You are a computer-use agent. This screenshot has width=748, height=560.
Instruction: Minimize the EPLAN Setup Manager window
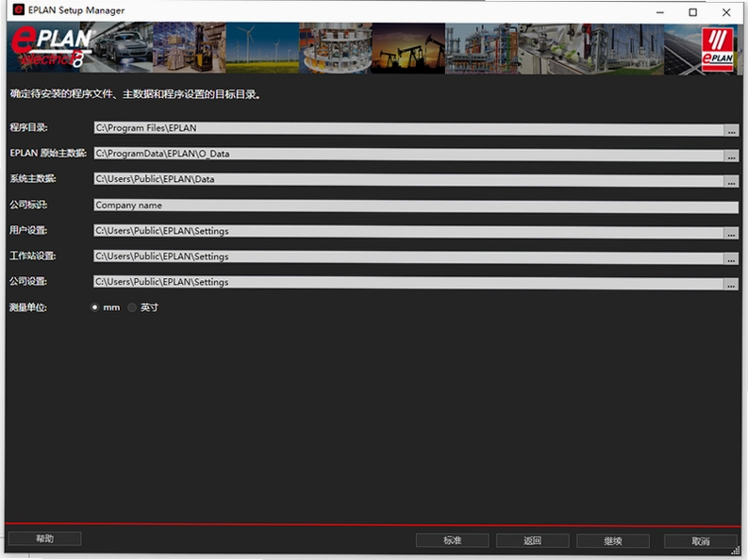click(x=659, y=12)
